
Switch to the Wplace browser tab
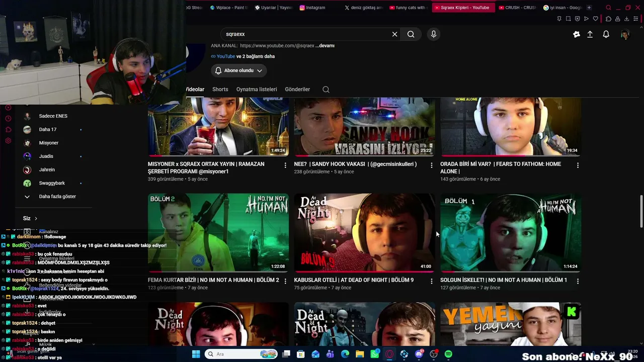pyautogui.click(x=229, y=8)
